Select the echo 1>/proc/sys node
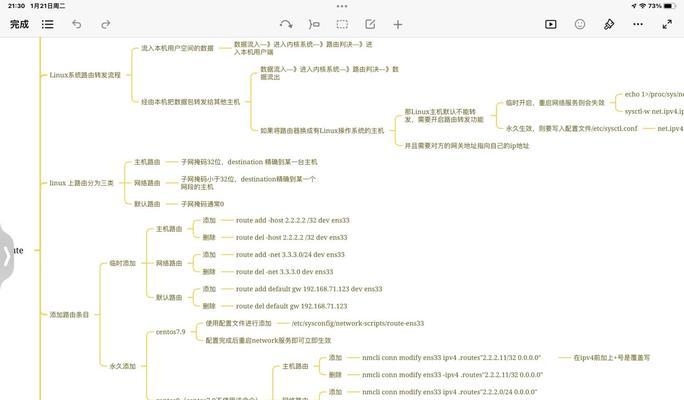 tap(654, 94)
